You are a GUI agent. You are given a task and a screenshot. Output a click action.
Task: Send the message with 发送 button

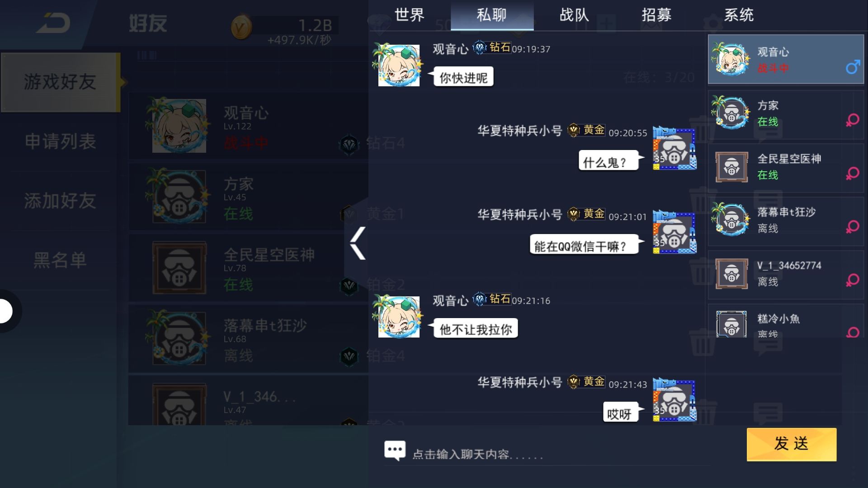(792, 444)
